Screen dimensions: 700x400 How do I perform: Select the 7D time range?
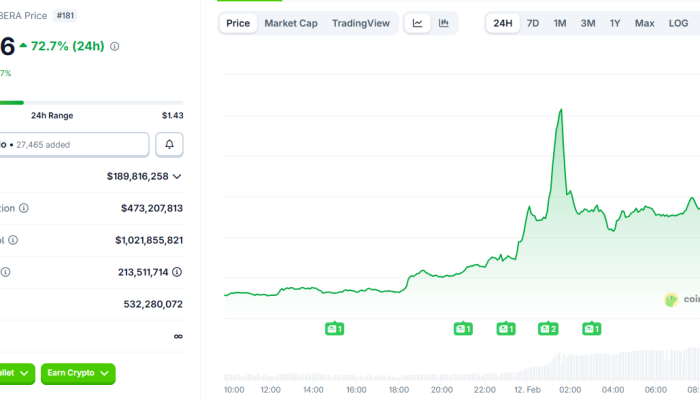coord(533,23)
